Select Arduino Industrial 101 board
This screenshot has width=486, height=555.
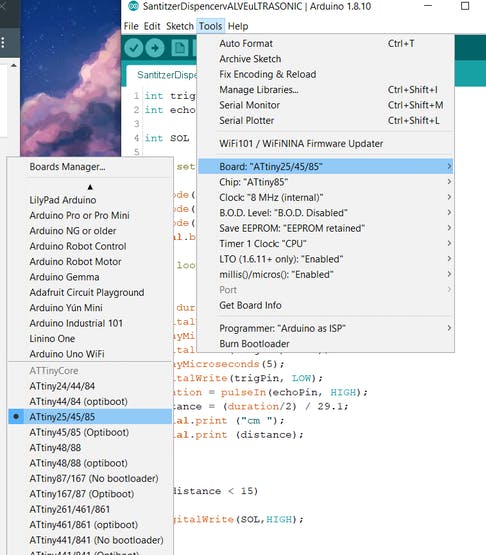[x=90, y=323]
